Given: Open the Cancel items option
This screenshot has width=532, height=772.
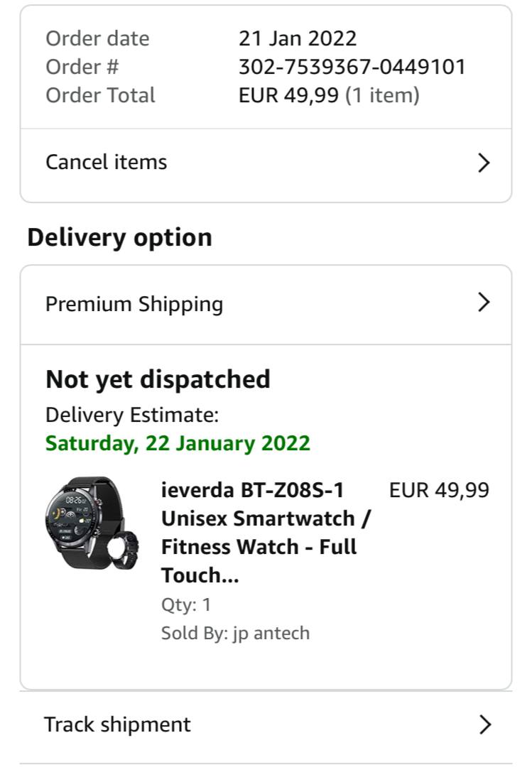Looking at the screenshot, I should pyautogui.click(x=107, y=162).
